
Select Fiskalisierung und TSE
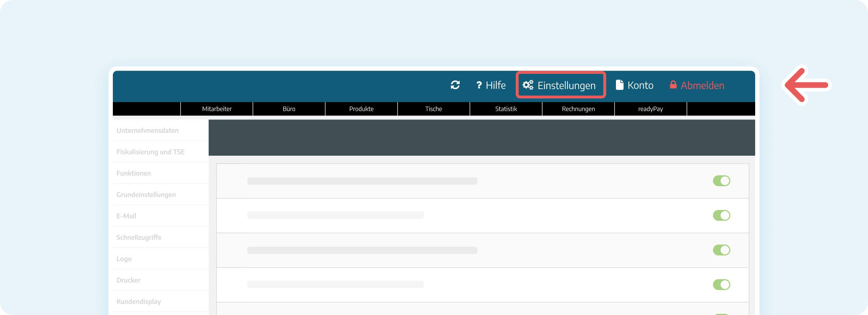(161, 152)
